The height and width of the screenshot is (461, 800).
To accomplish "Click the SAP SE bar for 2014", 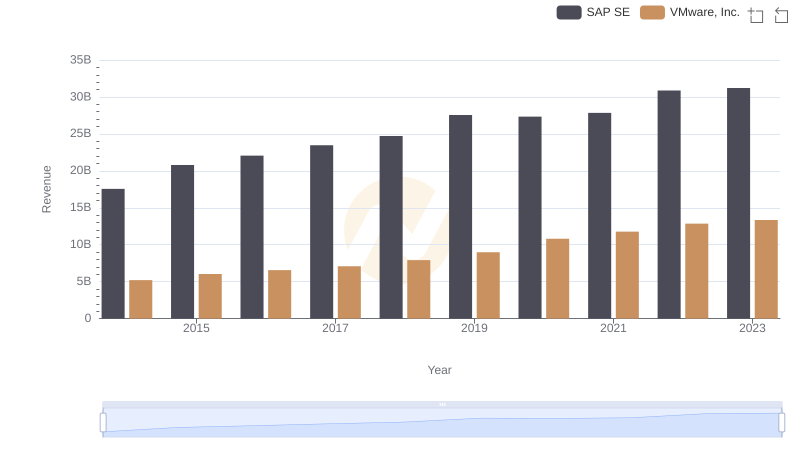I will tap(113, 254).
